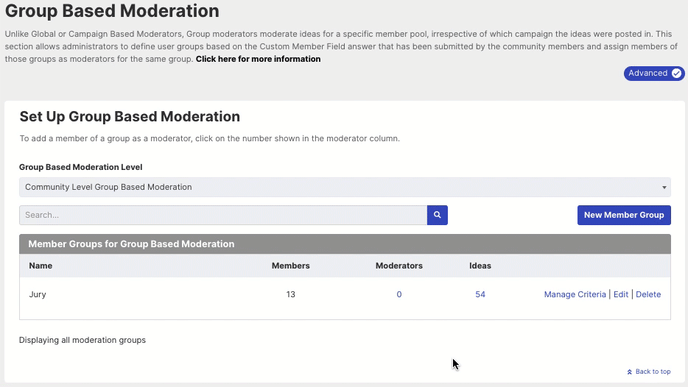688x387 pixels.
Task: Click the Members column header
Action: (x=290, y=266)
